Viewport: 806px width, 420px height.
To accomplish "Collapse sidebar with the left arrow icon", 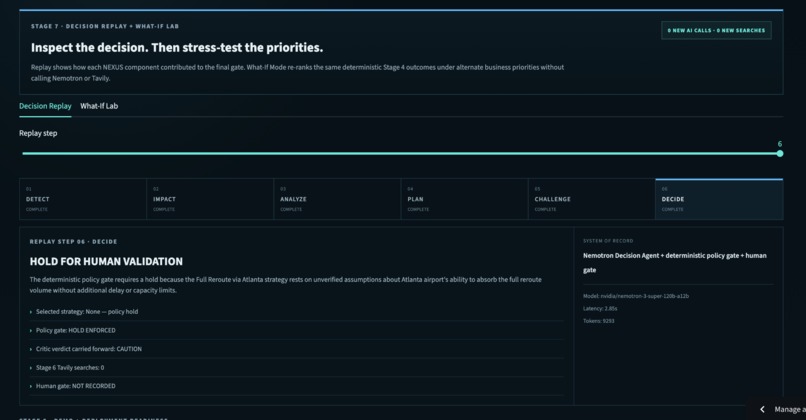I will click(762, 409).
